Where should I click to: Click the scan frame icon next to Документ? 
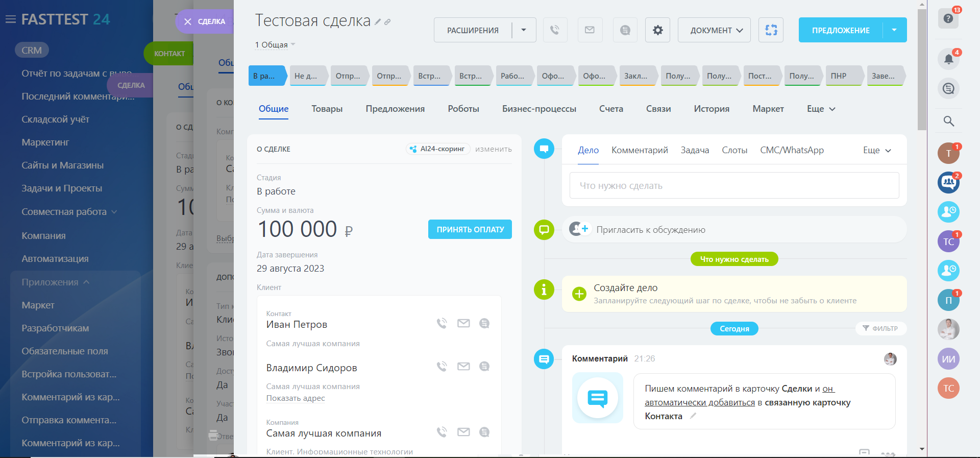point(771,30)
